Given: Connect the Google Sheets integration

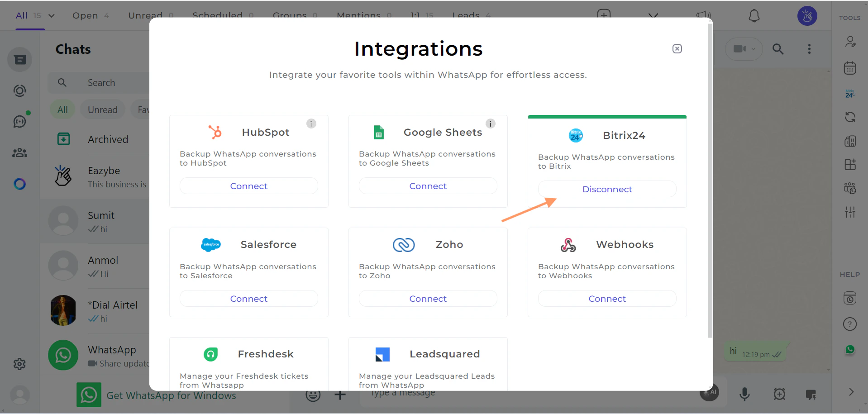Looking at the screenshot, I should tap(428, 186).
